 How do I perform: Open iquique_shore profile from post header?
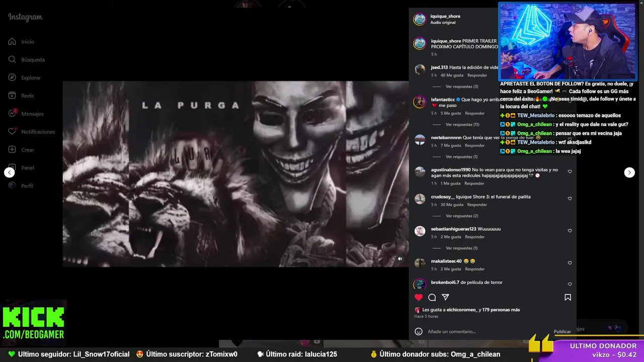pyautogui.click(x=445, y=16)
